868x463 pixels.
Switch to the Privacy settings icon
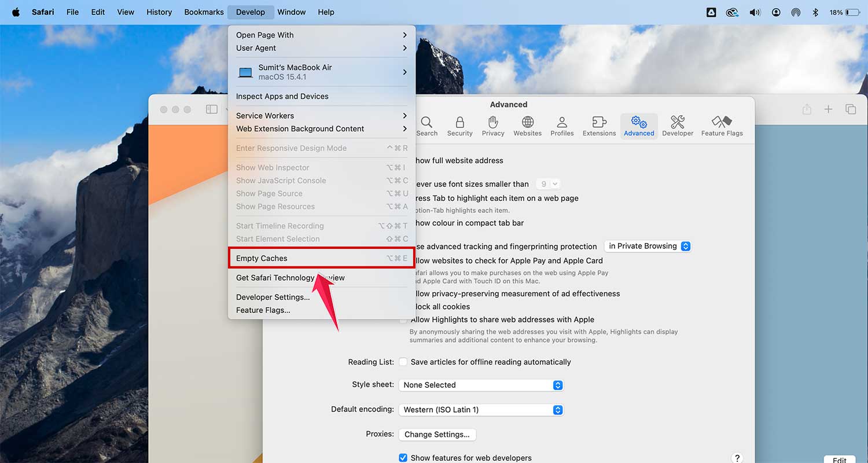493,126
